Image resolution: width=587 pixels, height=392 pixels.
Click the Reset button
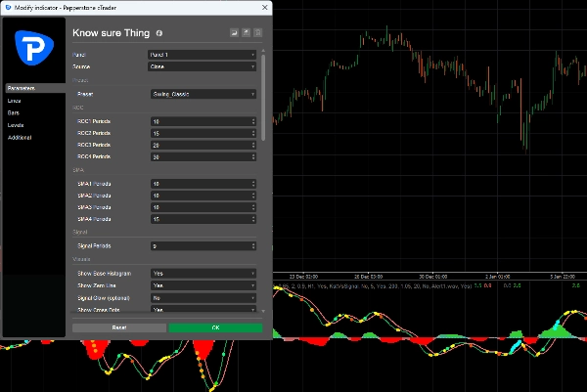[119, 327]
